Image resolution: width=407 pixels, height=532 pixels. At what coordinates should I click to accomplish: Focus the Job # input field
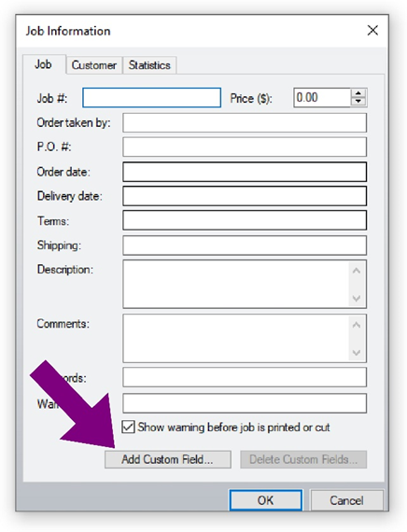152,98
